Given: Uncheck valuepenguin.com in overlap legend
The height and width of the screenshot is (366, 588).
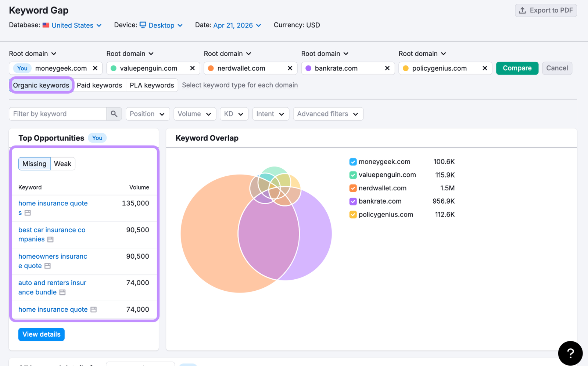Looking at the screenshot, I should point(353,175).
